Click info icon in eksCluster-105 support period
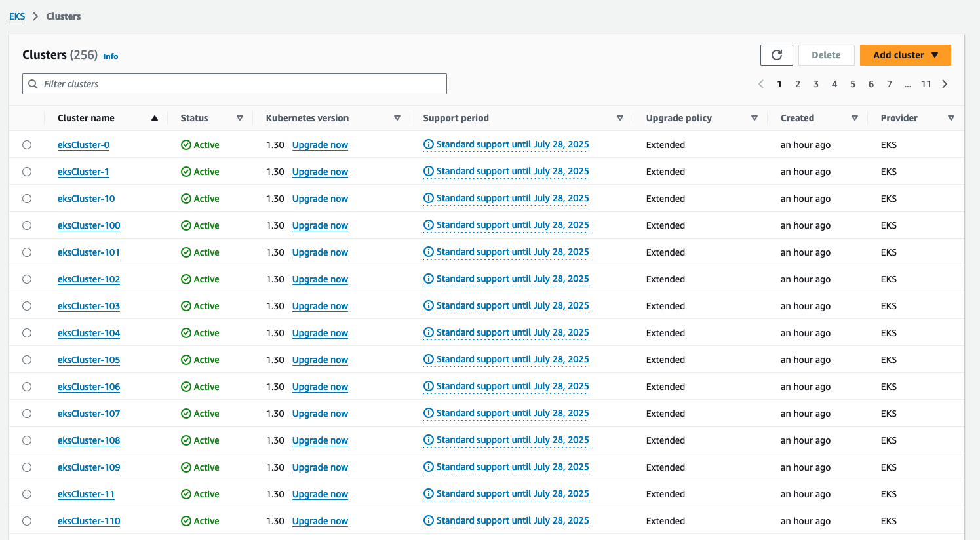The image size is (980, 540). coord(429,359)
